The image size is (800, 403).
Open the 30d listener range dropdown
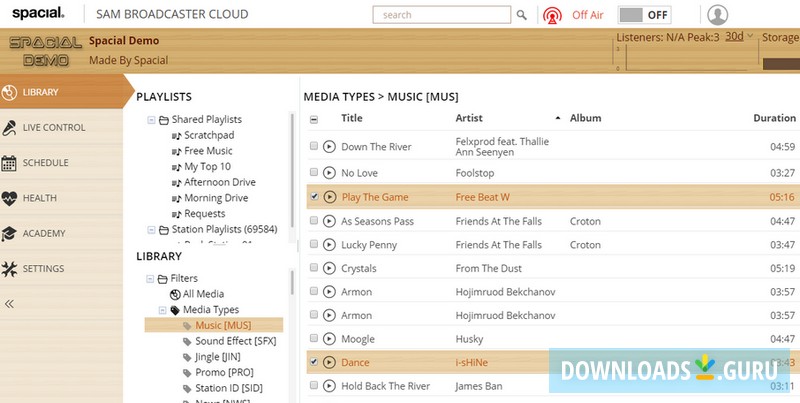[739, 36]
